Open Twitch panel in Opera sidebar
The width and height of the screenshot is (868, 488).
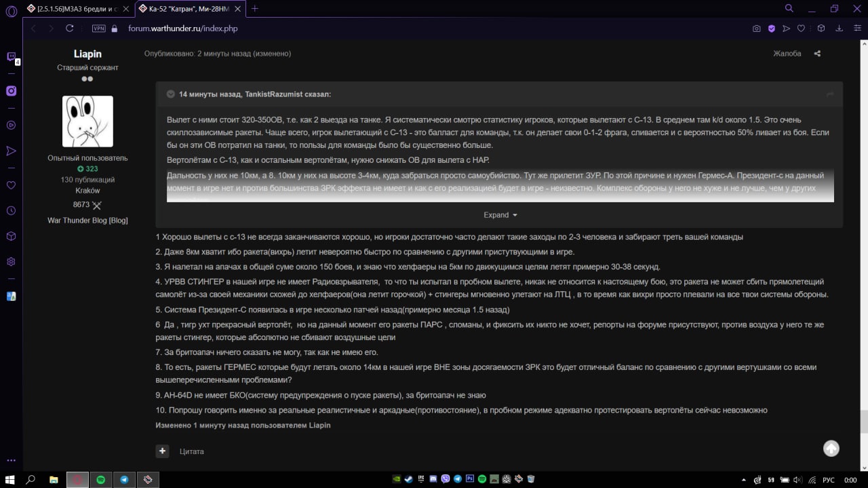click(x=11, y=57)
